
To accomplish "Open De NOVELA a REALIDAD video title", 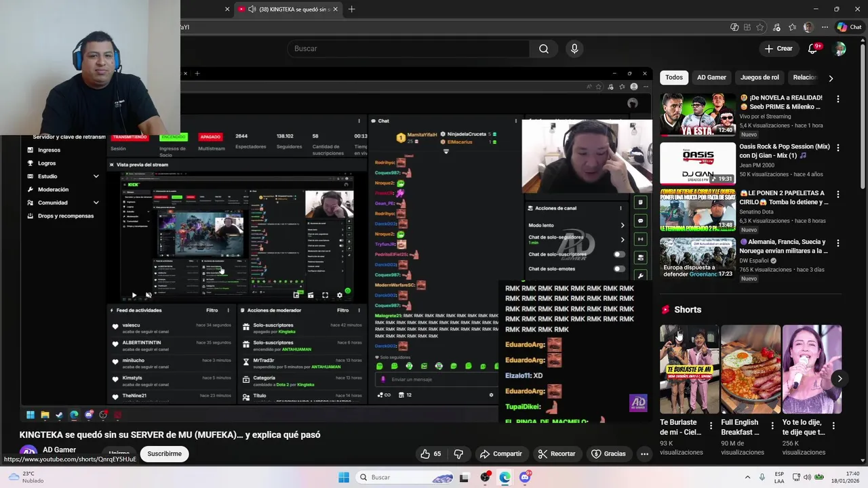I will 781,102.
